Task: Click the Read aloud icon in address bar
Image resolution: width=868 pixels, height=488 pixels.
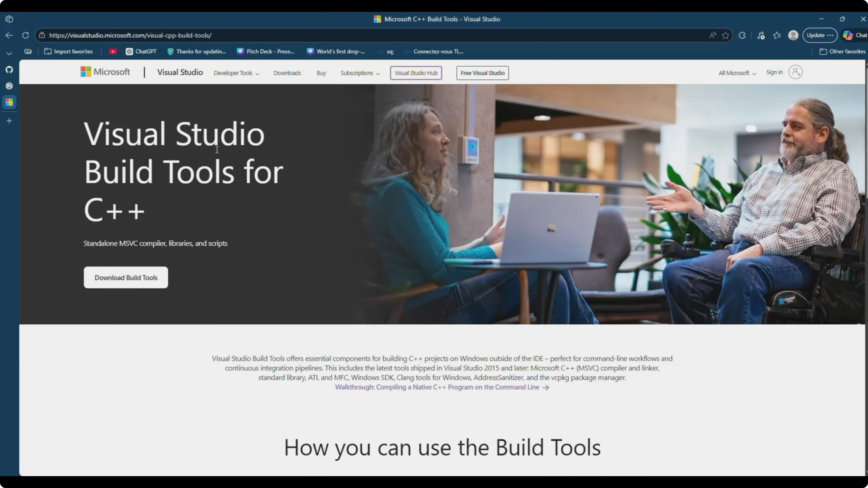Action: [712, 35]
